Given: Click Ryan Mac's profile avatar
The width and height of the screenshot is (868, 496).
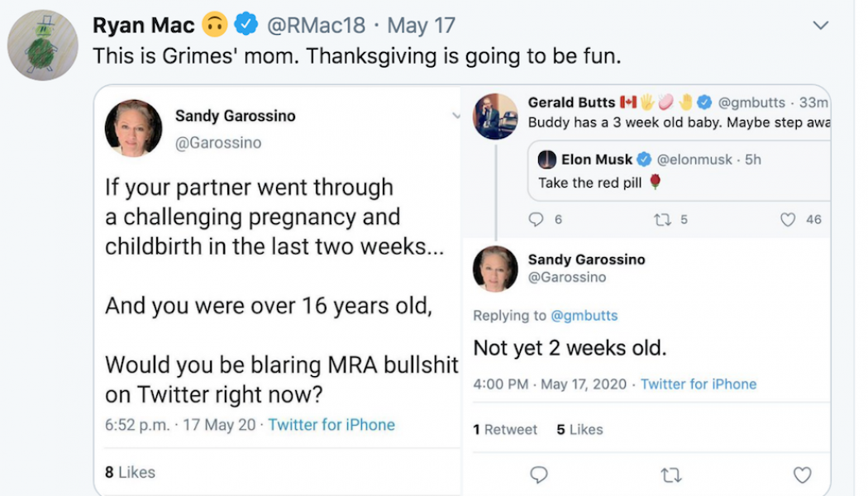Looking at the screenshot, I should (x=42, y=41).
